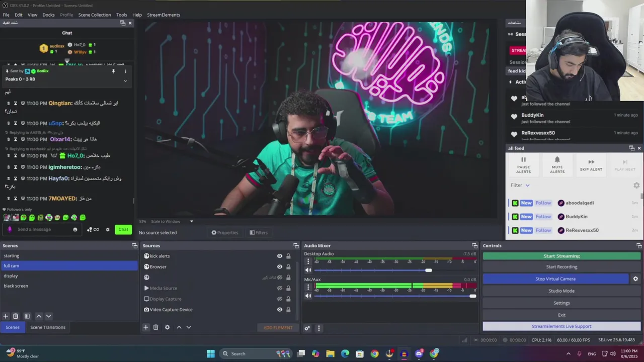Pop out the Audio Mixer dock
The height and width of the screenshot is (362, 644).
tap(474, 245)
